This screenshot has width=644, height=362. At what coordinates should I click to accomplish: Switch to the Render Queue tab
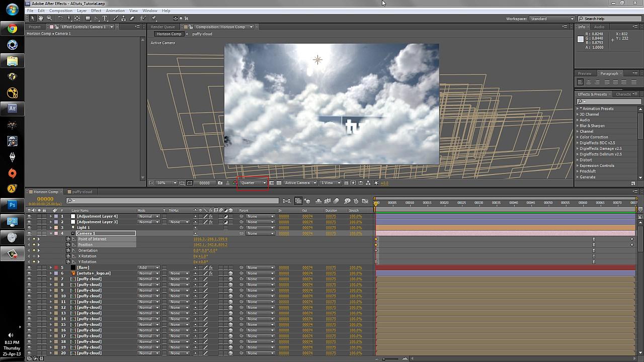(x=163, y=27)
